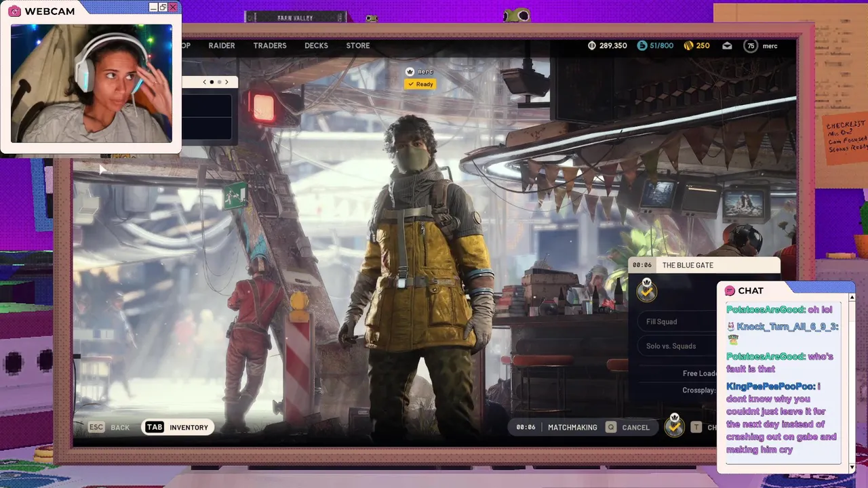This screenshot has width=868, height=488.
Task: Click the frog decoration on top frame
Action: [517, 15]
